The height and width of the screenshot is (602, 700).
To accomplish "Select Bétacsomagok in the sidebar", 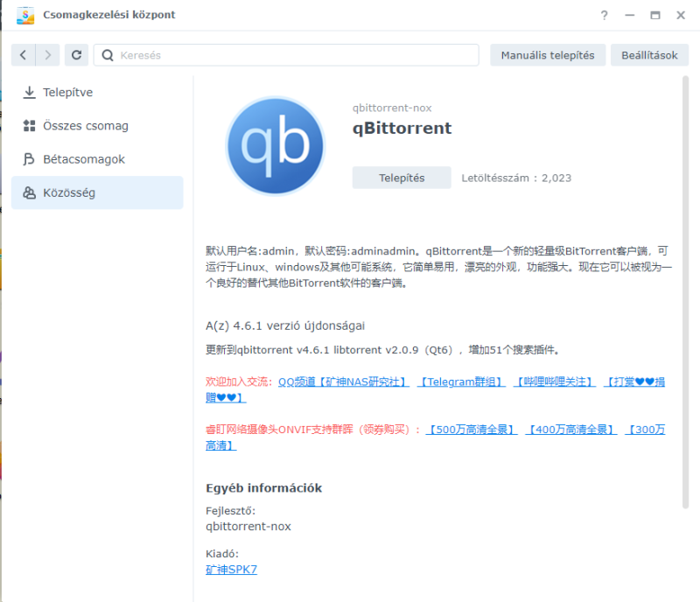I will (97, 159).
